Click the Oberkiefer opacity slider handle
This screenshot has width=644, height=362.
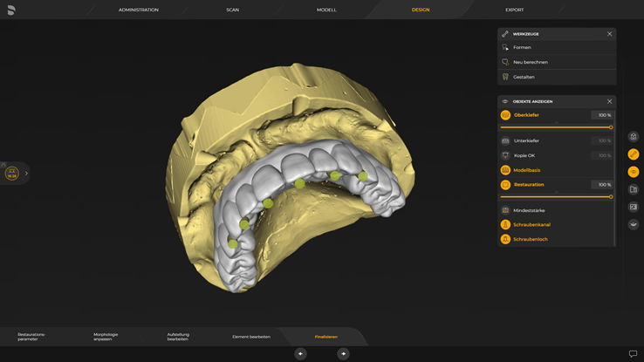click(x=611, y=127)
